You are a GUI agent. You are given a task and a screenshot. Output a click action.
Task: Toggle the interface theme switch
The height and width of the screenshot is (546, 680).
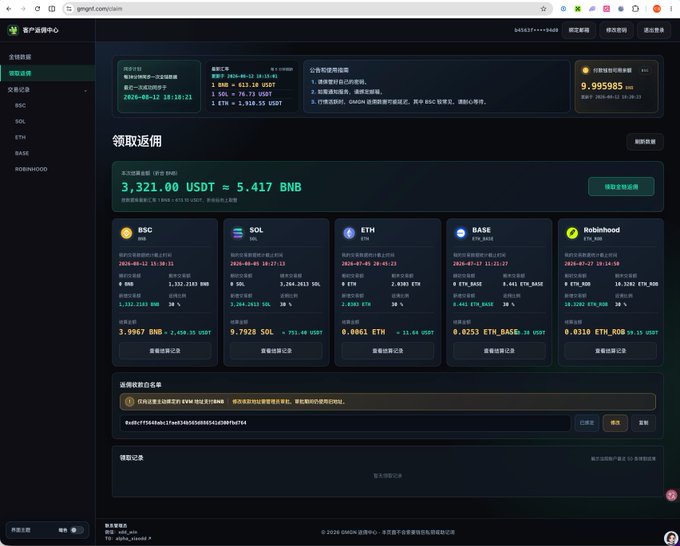pyautogui.click(x=77, y=530)
